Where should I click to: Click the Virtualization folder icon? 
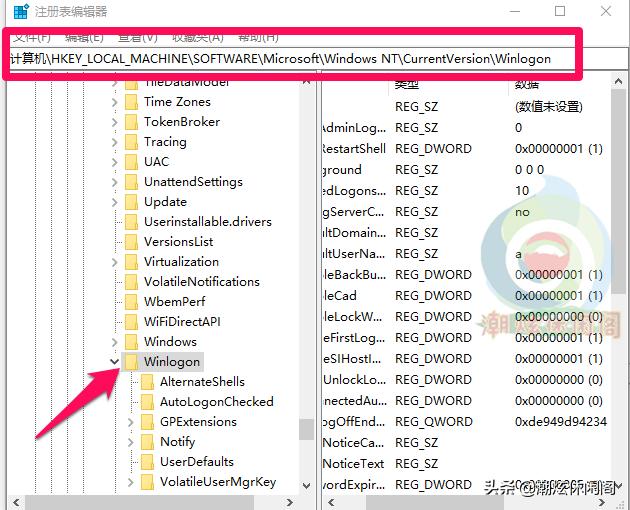(x=131, y=262)
